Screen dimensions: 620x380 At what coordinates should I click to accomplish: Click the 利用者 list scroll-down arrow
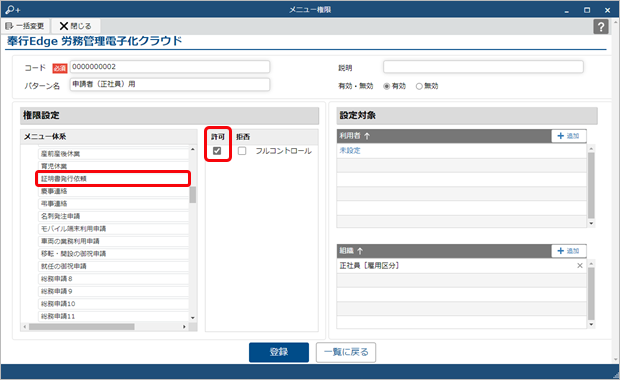click(x=591, y=223)
